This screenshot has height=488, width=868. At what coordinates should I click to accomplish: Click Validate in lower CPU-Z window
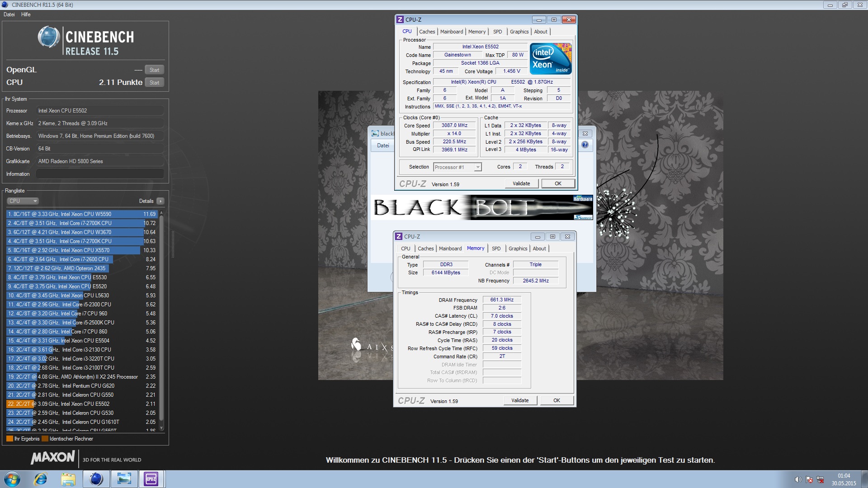pyautogui.click(x=520, y=400)
